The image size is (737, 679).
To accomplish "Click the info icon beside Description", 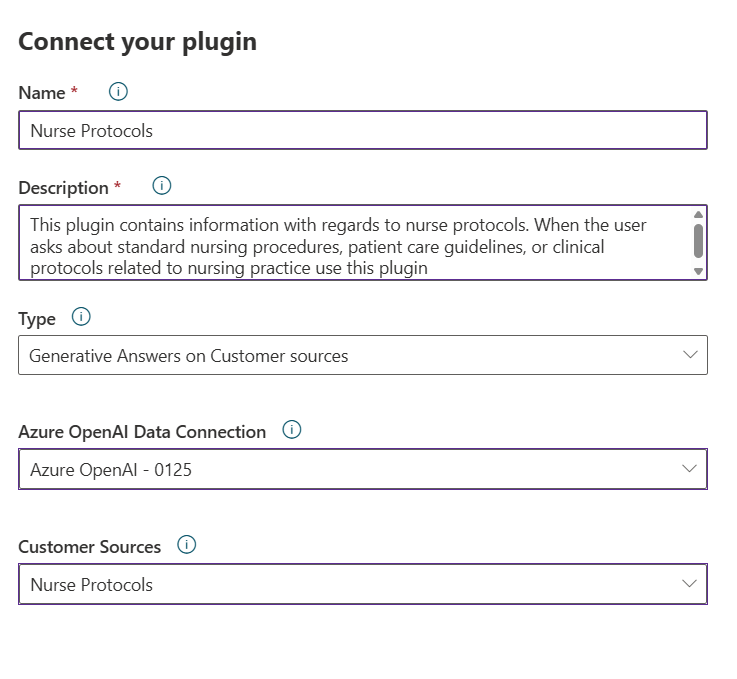I will (162, 186).
